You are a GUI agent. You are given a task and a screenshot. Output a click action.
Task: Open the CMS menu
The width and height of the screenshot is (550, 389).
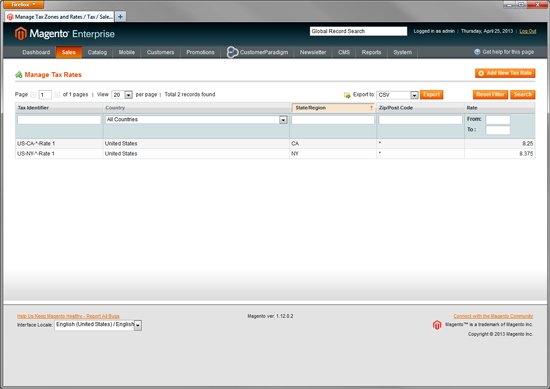click(344, 52)
